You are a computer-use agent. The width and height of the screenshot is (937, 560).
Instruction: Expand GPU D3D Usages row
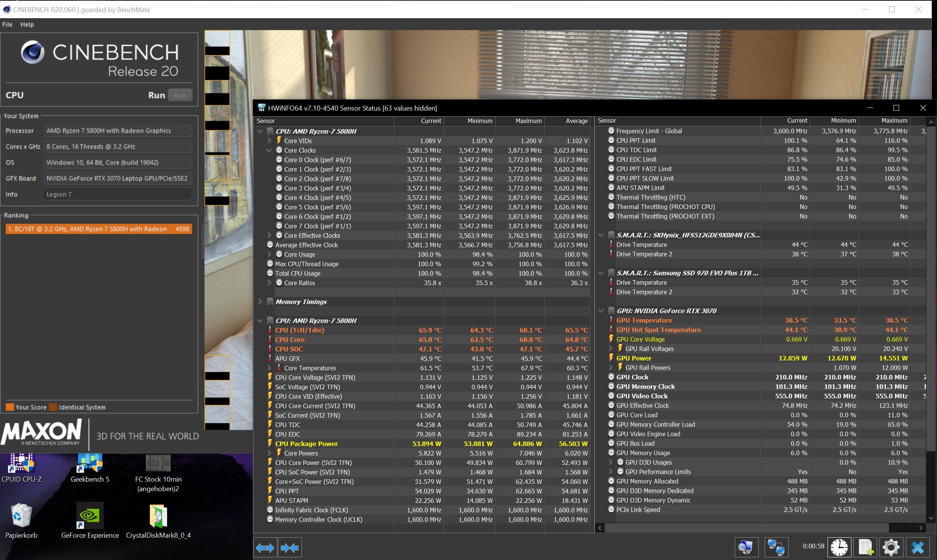[x=611, y=462]
